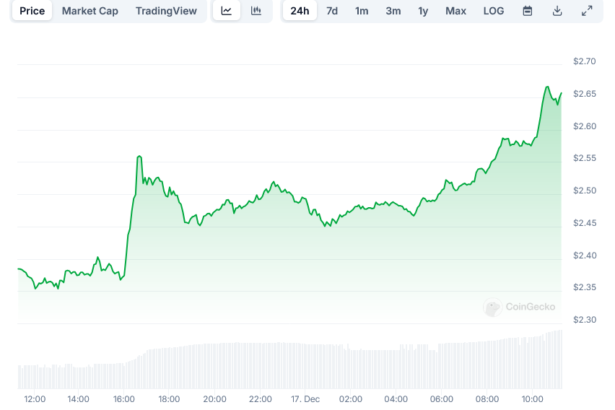
Task: Show the 1y price history
Action: [423, 11]
